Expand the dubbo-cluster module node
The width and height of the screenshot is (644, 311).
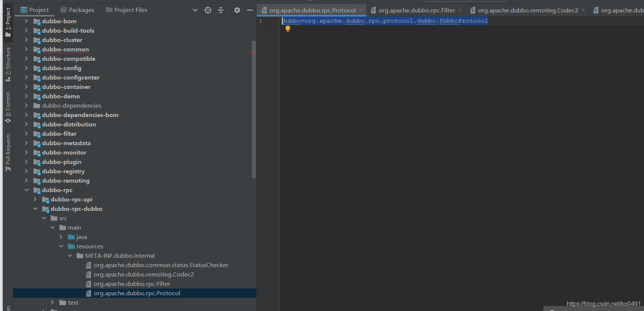pos(26,40)
